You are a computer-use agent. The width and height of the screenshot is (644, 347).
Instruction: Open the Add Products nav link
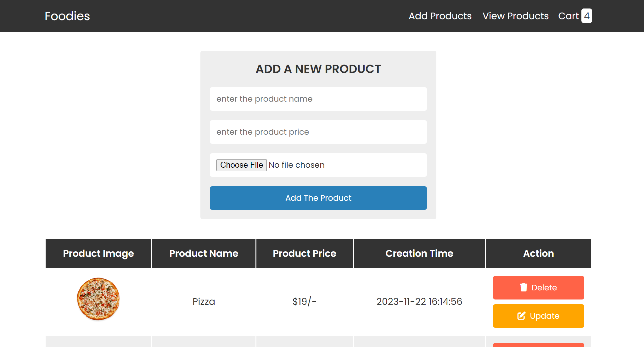coord(440,16)
